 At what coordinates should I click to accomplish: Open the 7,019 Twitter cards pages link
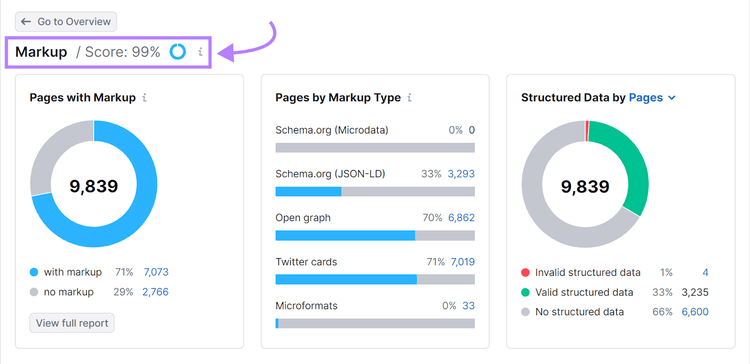pos(463,262)
